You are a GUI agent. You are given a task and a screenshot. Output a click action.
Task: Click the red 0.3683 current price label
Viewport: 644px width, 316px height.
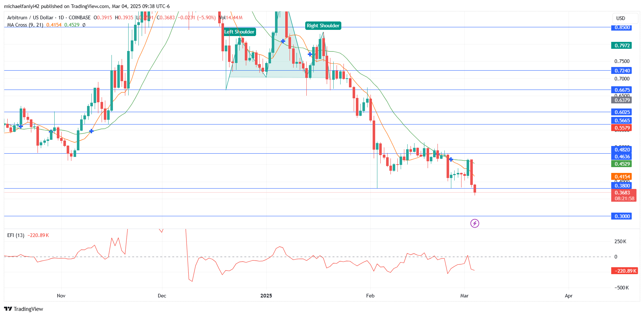[x=624, y=195]
